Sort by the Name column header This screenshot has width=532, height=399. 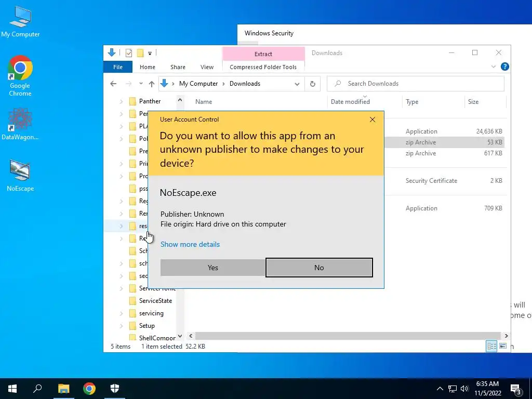(204, 102)
